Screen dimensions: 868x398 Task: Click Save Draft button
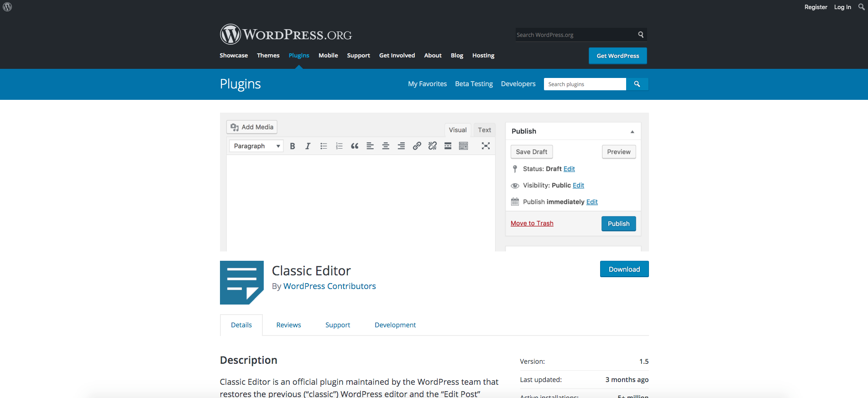[x=532, y=152]
